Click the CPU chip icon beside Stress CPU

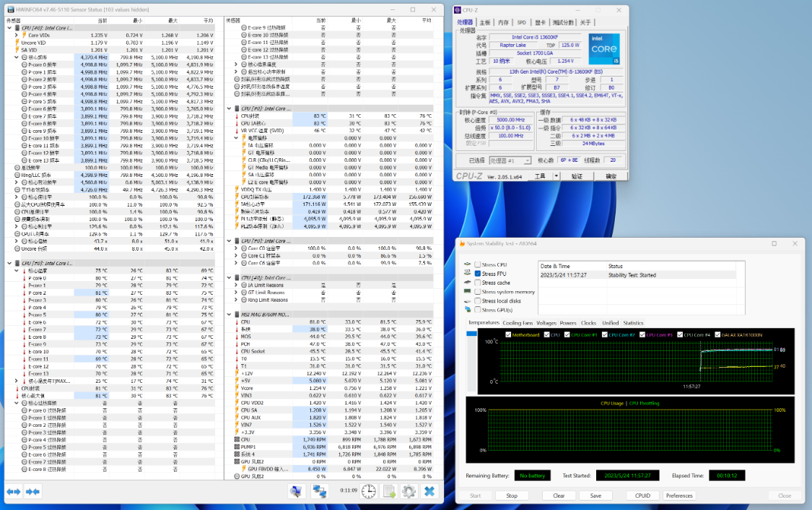tap(468, 264)
